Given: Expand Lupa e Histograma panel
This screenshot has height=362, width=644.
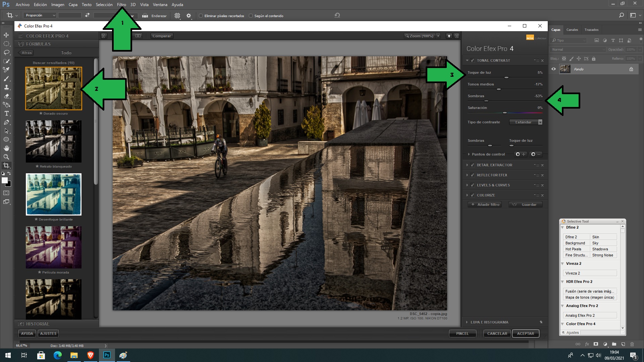Looking at the screenshot, I should point(467,322).
